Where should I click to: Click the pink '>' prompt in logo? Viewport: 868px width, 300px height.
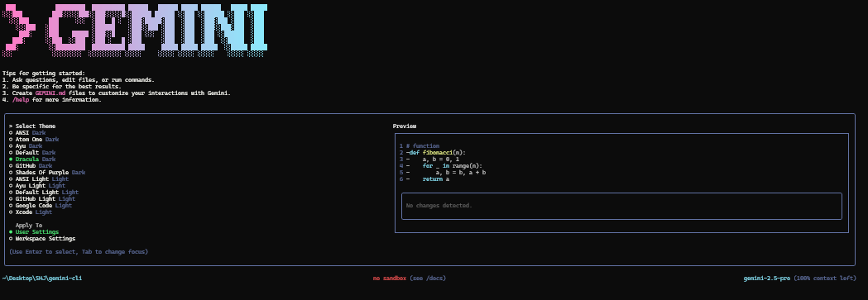tap(19, 31)
